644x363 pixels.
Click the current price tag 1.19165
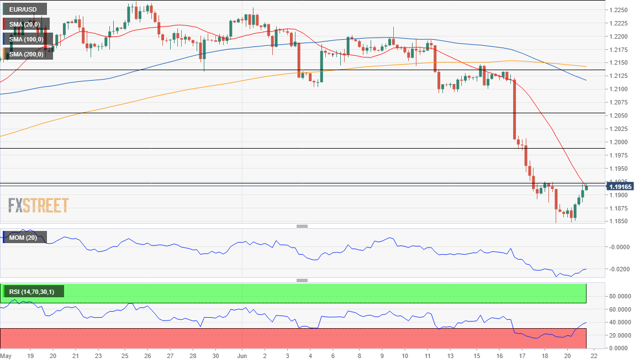620,187
